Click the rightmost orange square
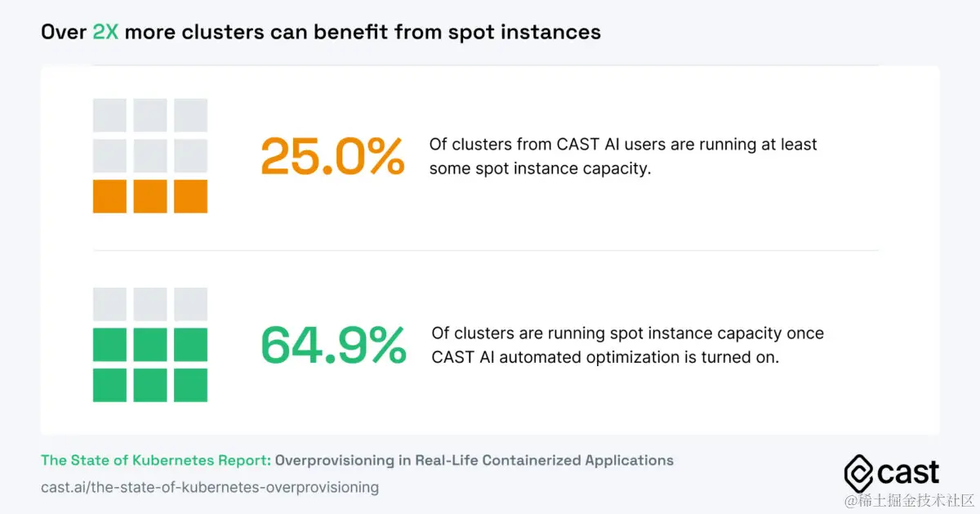The image size is (980, 514). click(x=190, y=196)
